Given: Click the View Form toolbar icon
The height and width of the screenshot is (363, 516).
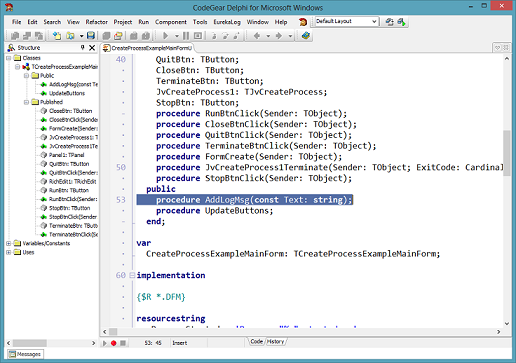Looking at the screenshot, I should pyautogui.click(x=27, y=35).
